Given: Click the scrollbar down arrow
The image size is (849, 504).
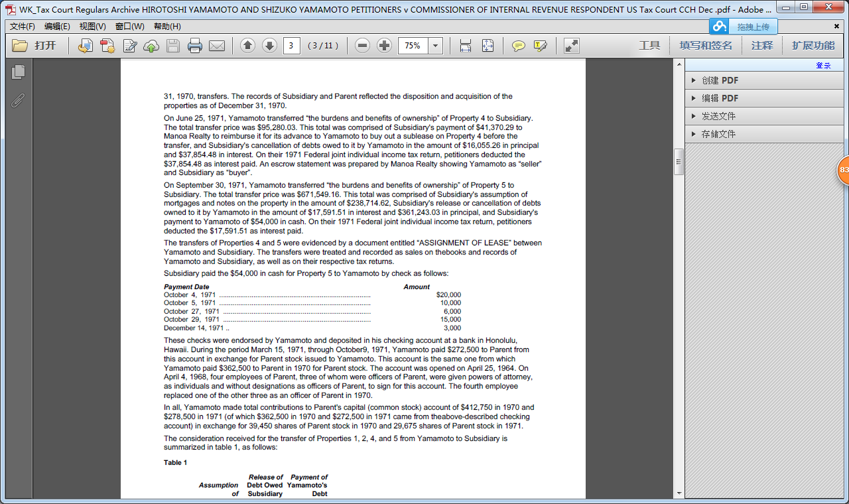Looking at the screenshot, I should click(x=679, y=493).
